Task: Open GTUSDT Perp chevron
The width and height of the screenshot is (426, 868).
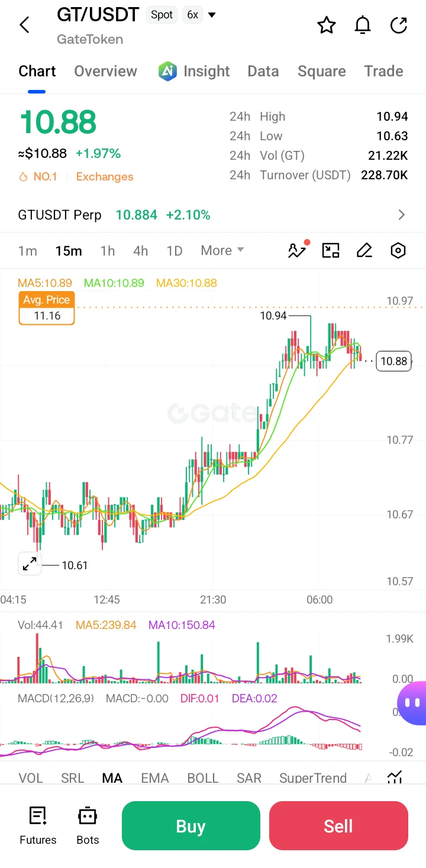Action: [402, 215]
